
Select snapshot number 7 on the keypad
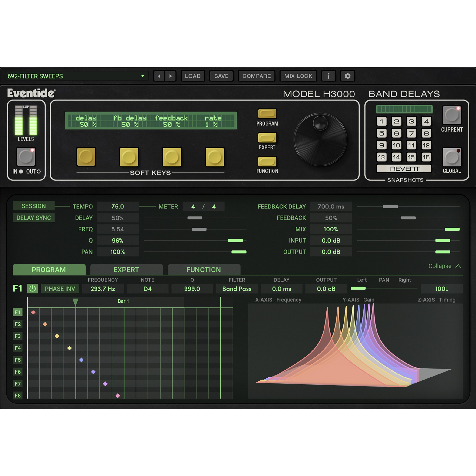[x=411, y=133]
